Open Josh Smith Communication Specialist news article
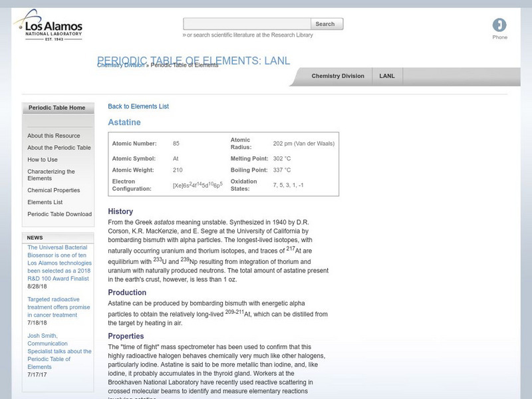 coord(59,351)
